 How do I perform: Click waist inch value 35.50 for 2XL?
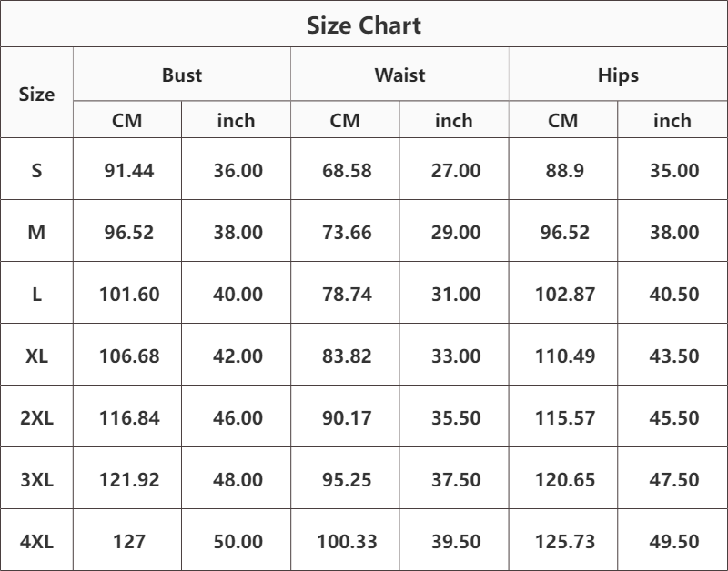(x=456, y=418)
